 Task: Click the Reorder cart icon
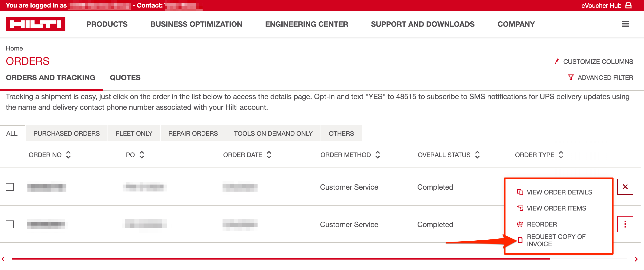point(520,224)
